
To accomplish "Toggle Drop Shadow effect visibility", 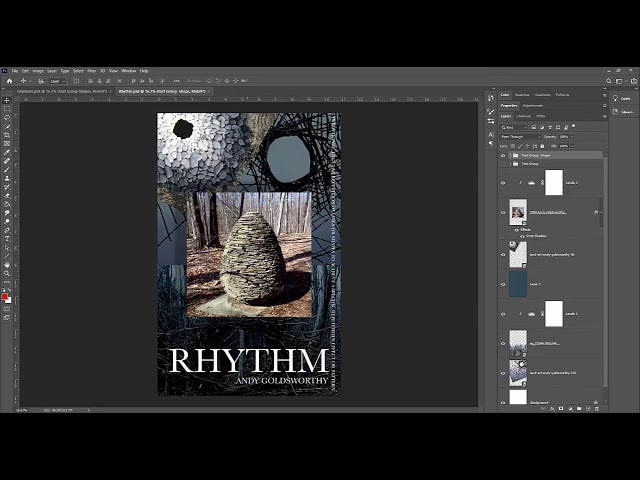I will tap(522, 236).
